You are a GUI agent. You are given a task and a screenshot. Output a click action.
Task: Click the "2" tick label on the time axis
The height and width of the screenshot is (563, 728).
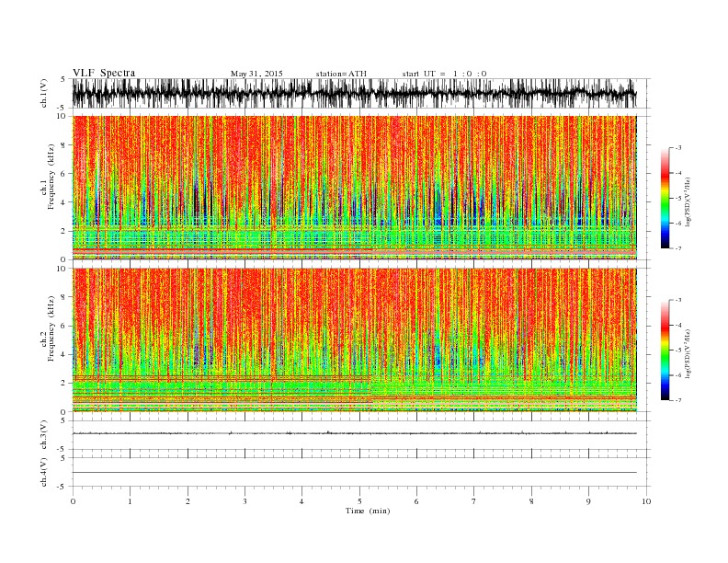point(188,501)
